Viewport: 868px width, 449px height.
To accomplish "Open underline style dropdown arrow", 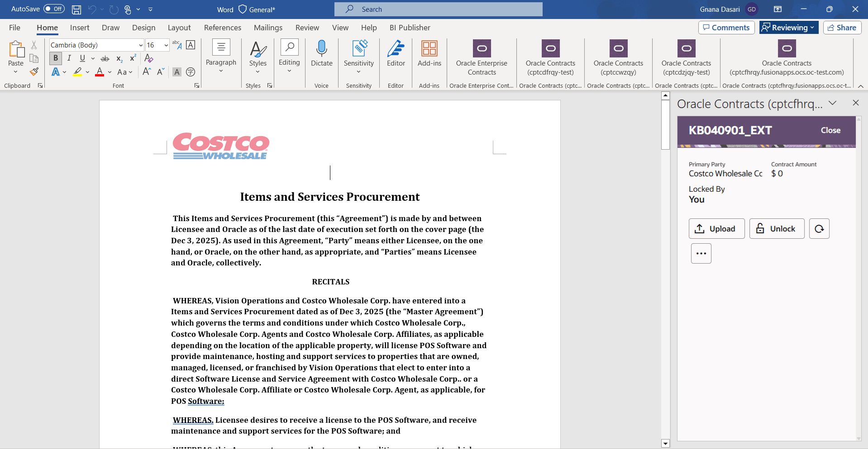I will coord(93,58).
